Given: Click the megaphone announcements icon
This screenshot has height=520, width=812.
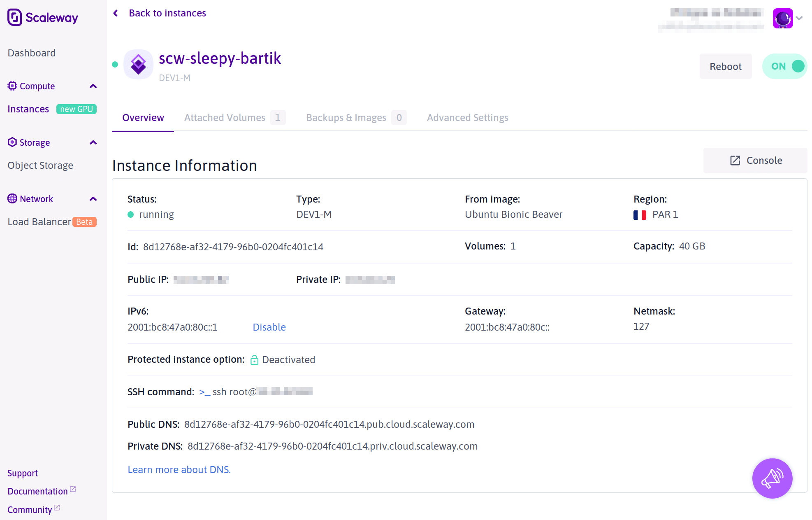Looking at the screenshot, I should pos(772,478).
